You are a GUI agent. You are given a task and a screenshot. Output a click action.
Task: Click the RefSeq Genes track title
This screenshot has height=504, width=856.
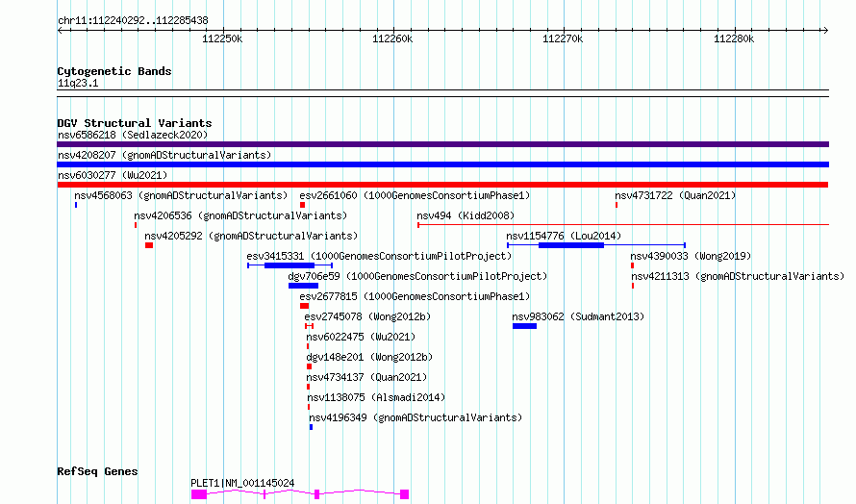[97, 472]
